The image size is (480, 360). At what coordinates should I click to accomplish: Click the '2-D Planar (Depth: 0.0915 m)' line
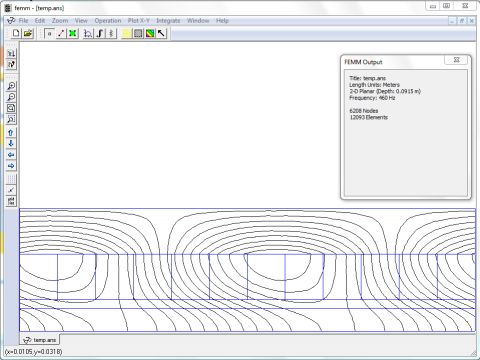(385, 91)
